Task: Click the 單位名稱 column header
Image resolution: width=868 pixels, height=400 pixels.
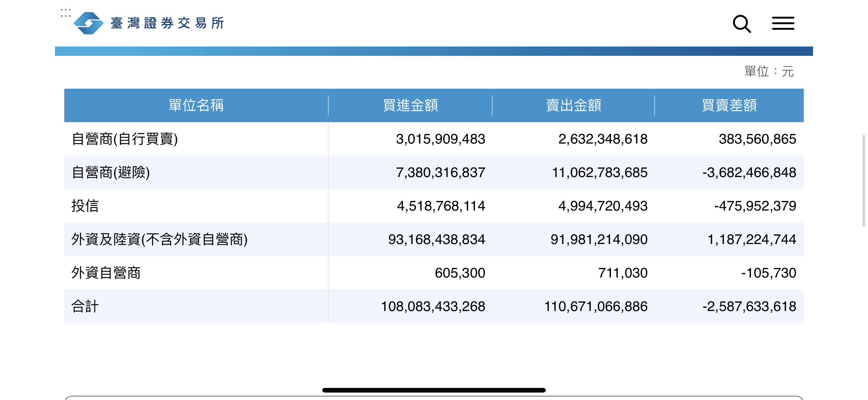Action: (x=196, y=105)
